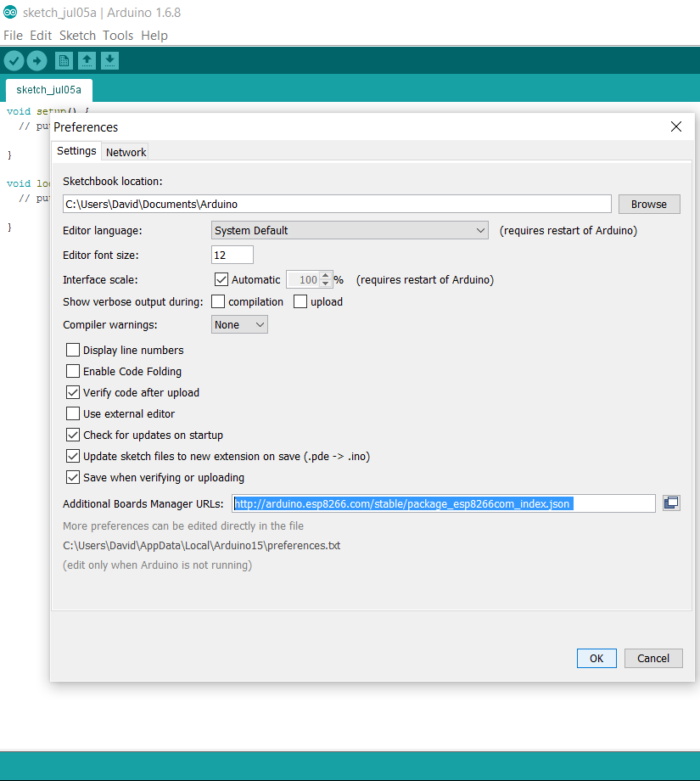
Task: Decrease interface scale with down arrow
Action: 325,284
